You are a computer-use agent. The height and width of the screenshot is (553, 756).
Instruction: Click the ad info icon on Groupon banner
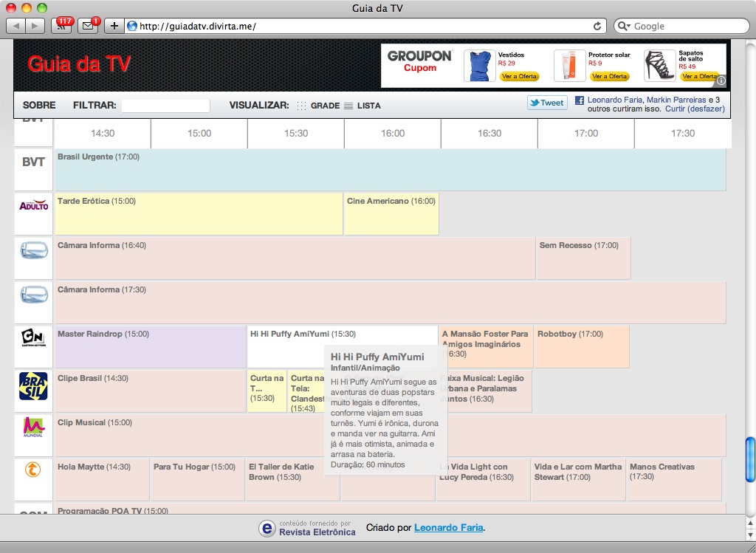(x=721, y=81)
